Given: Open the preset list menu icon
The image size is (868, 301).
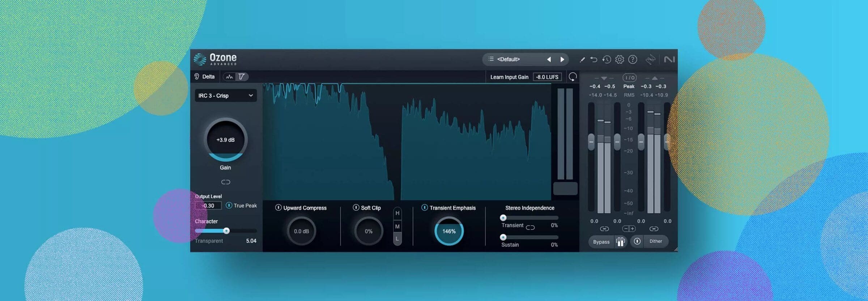Looking at the screenshot, I should coord(491,59).
